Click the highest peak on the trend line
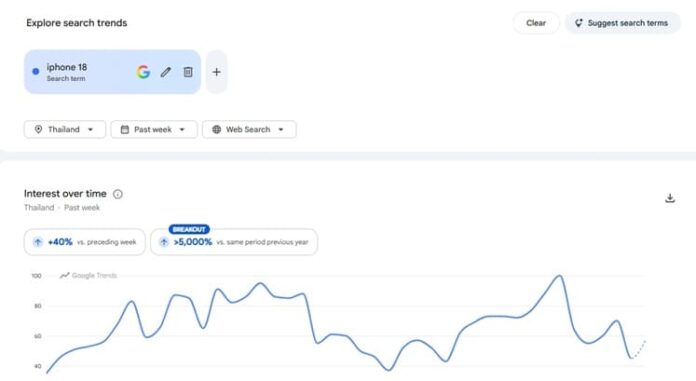The width and height of the screenshot is (696, 381). pyautogui.click(x=560, y=276)
